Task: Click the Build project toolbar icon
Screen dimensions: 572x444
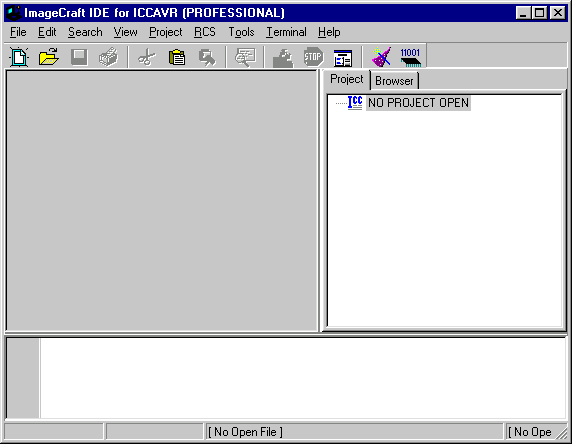Action: pos(283,58)
